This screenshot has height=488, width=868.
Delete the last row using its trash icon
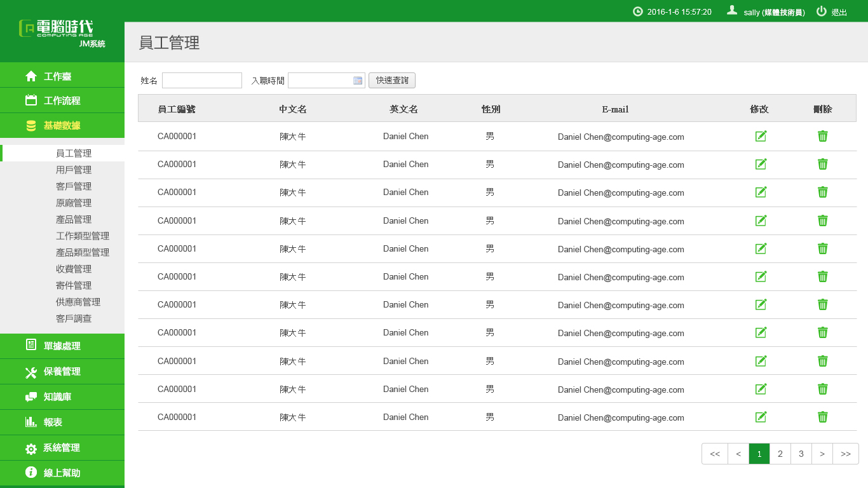tap(822, 417)
